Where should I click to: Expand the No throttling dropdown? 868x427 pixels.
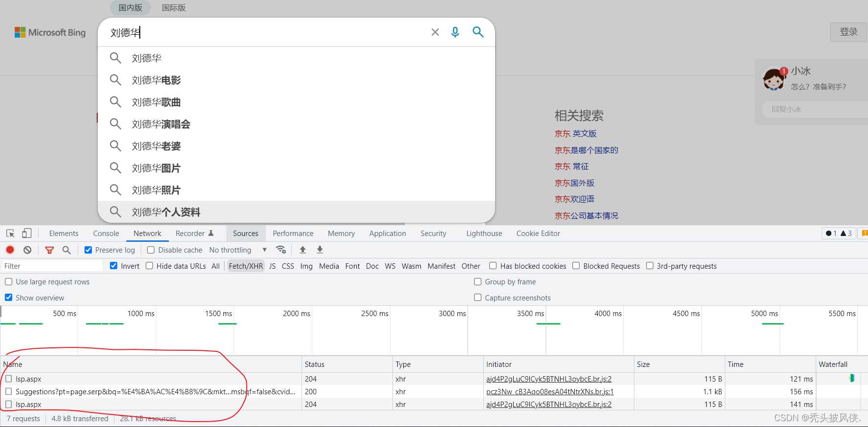pyautogui.click(x=238, y=250)
